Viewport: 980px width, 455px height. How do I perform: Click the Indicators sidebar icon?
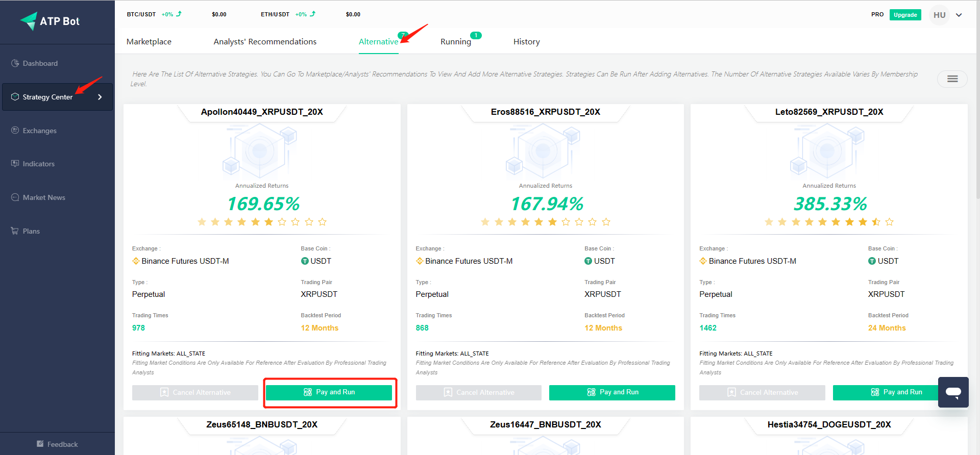click(x=15, y=164)
